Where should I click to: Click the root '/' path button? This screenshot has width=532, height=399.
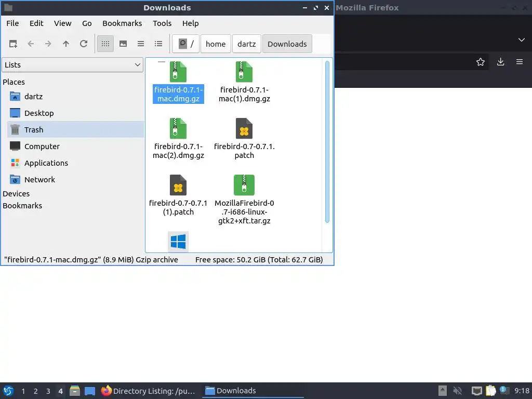click(185, 44)
